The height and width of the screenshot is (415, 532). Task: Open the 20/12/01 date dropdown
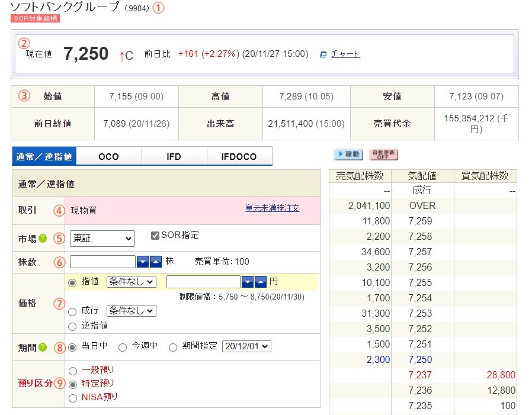(x=246, y=346)
